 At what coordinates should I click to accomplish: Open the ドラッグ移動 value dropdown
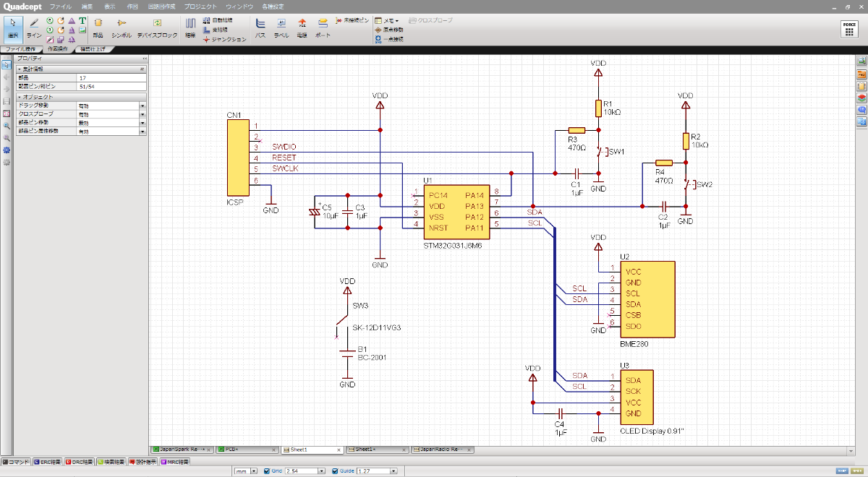pyautogui.click(x=142, y=106)
